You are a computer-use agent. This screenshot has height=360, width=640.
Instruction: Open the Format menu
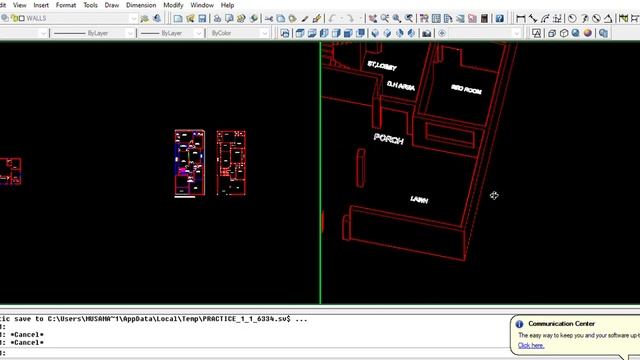66,5
